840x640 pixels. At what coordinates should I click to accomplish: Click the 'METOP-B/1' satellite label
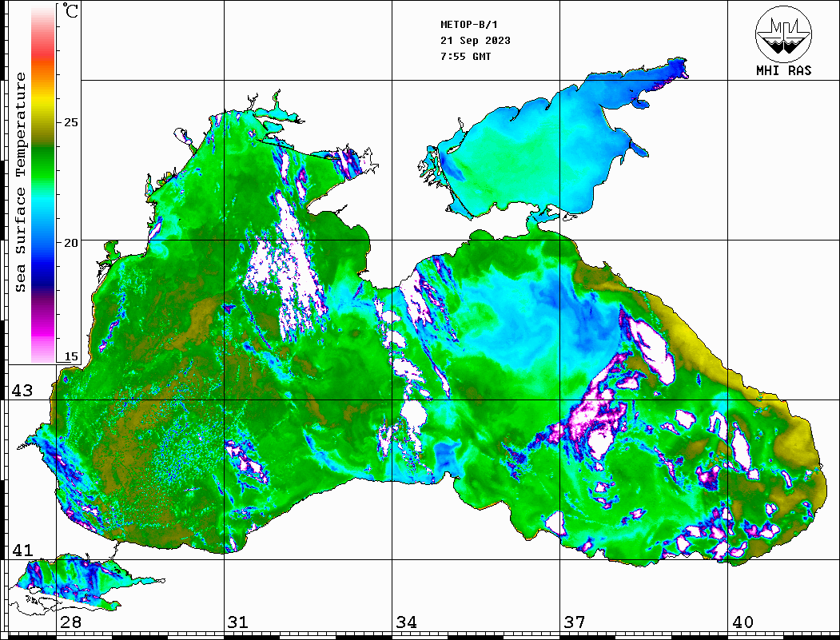coord(468,25)
